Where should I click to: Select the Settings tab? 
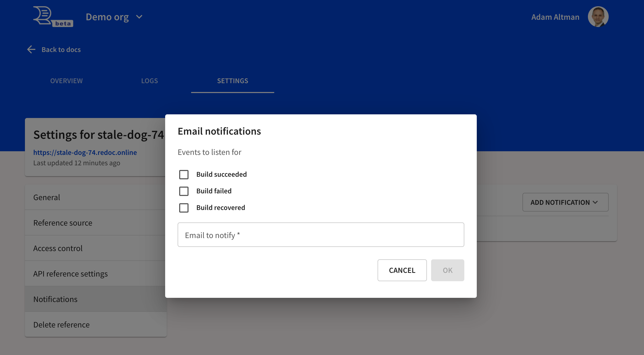tap(233, 81)
